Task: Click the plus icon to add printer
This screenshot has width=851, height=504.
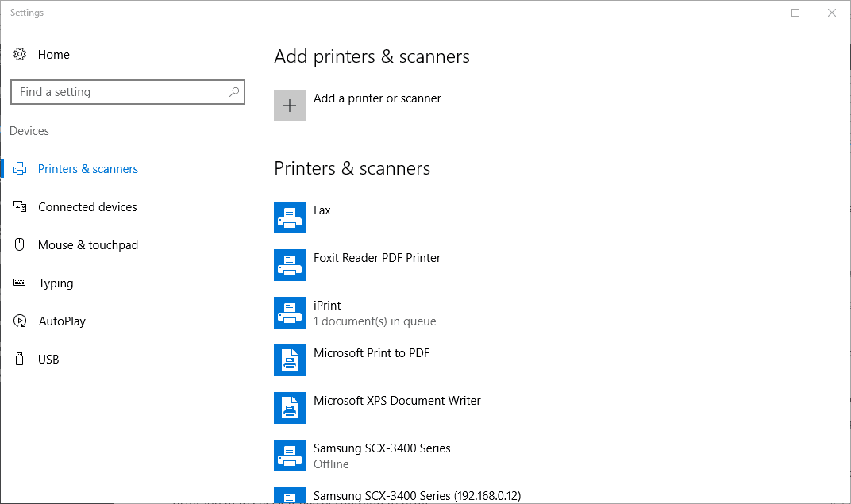Action: pyautogui.click(x=290, y=106)
